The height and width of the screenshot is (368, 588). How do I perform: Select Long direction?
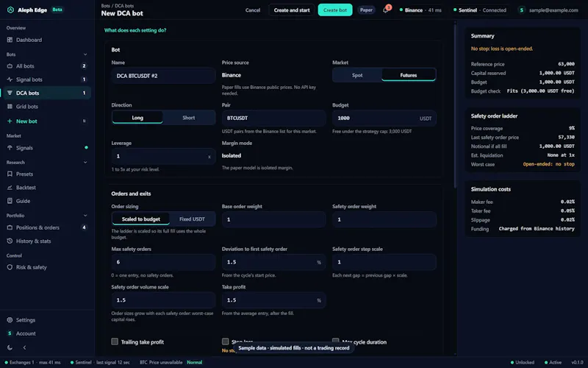(x=137, y=118)
